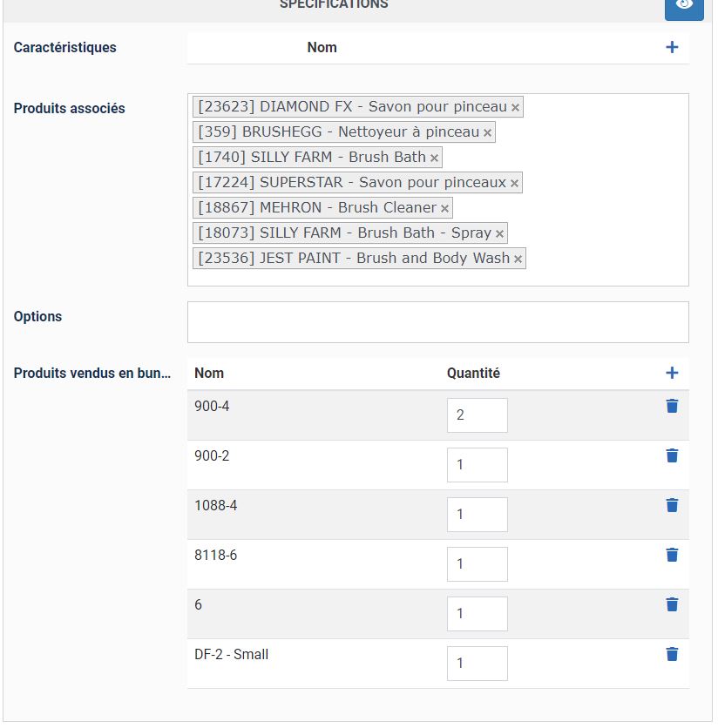Remove SUPERSTAR Savon pour pinceaux tag
Image resolution: width=718 pixels, height=728 pixels.
point(515,184)
